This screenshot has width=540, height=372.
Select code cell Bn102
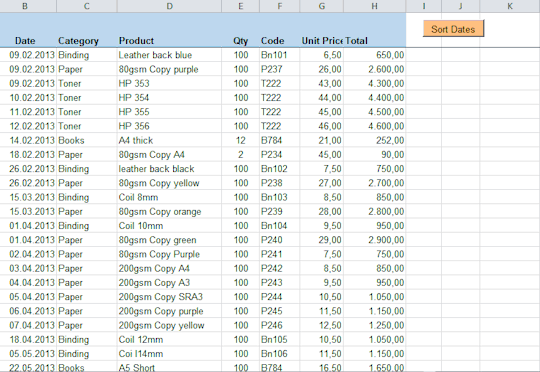[x=280, y=169]
